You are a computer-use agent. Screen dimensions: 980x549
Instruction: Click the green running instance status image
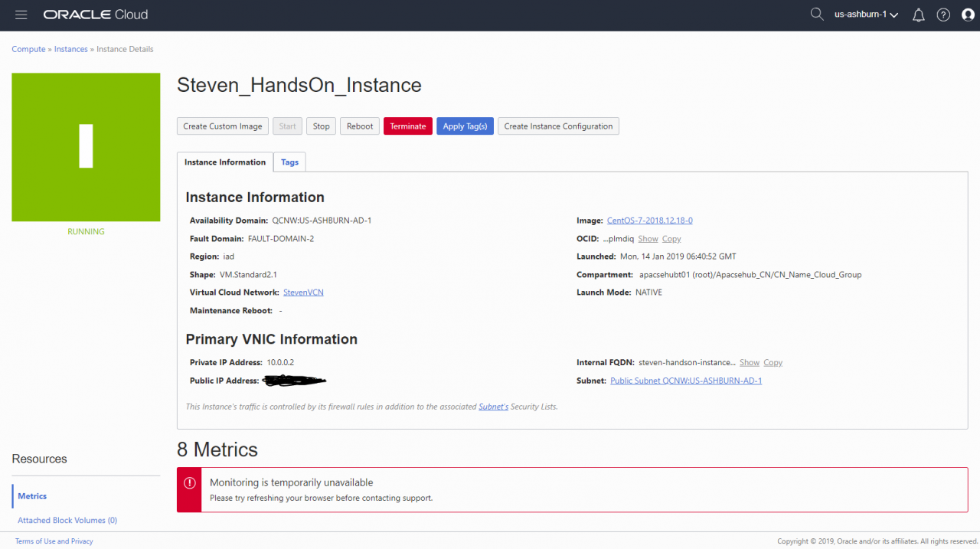coord(86,147)
